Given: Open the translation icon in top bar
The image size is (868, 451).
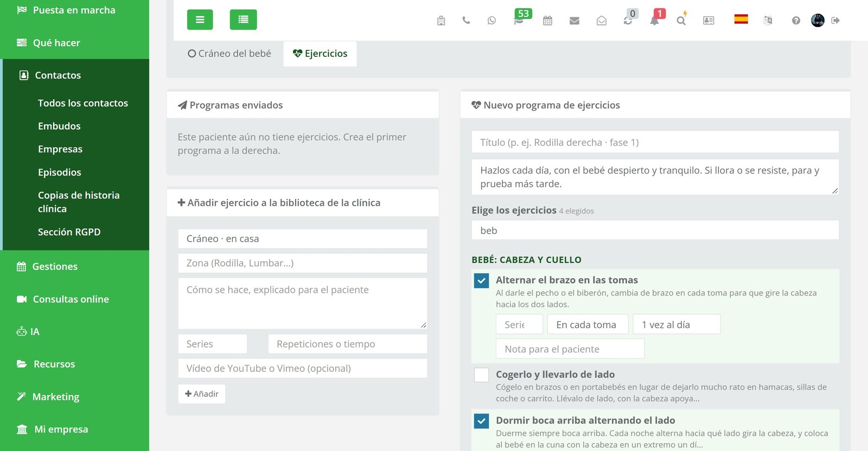Looking at the screenshot, I should pyautogui.click(x=768, y=21).
